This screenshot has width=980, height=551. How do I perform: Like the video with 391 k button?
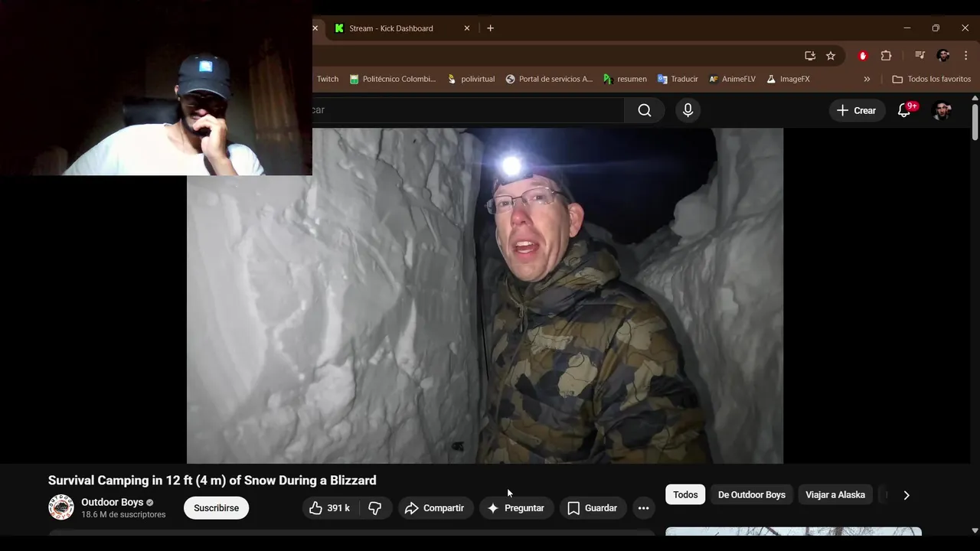330,508
